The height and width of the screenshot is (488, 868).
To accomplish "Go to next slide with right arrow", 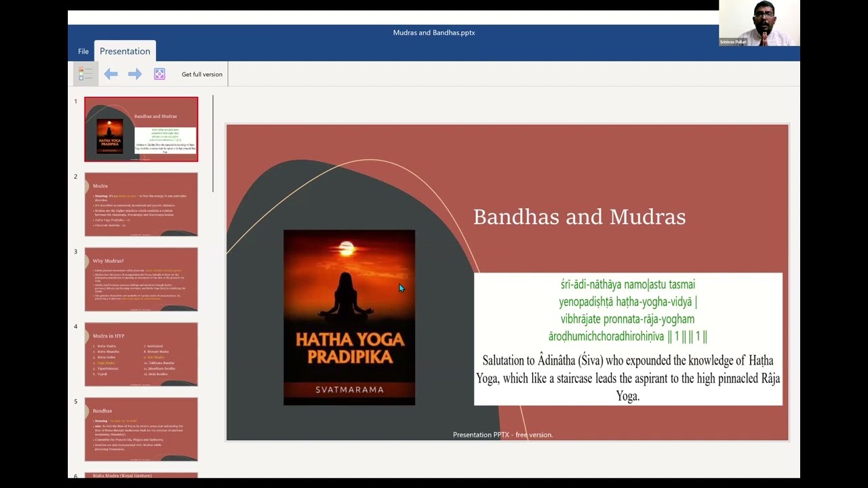I will coord(135,74).
